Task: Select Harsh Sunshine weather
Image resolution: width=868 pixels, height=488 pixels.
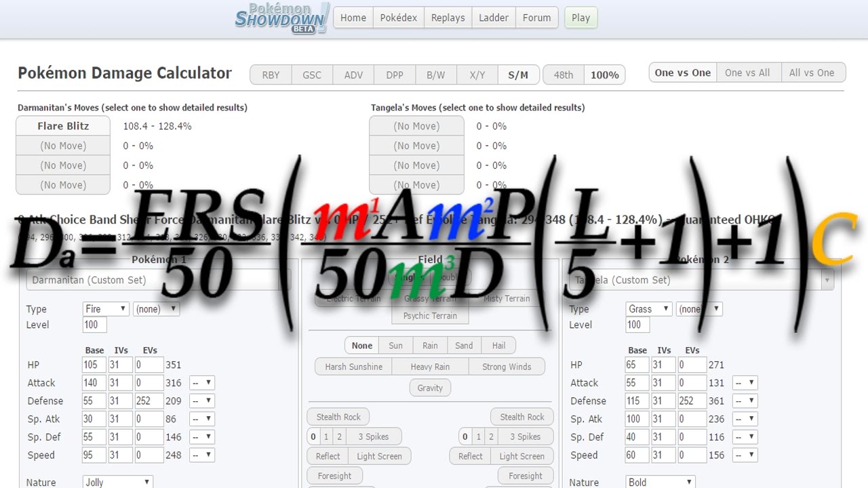Action: click(354, 367)
